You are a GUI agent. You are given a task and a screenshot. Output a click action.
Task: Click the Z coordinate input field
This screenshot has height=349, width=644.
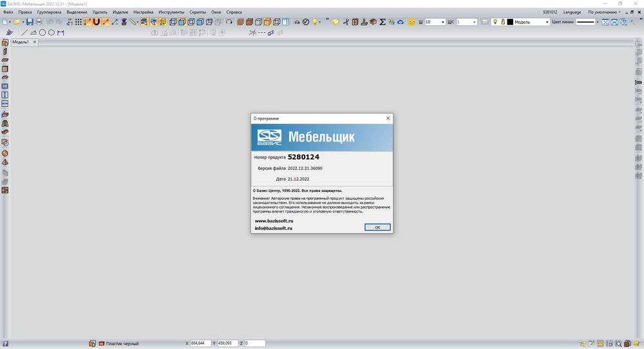254,343
